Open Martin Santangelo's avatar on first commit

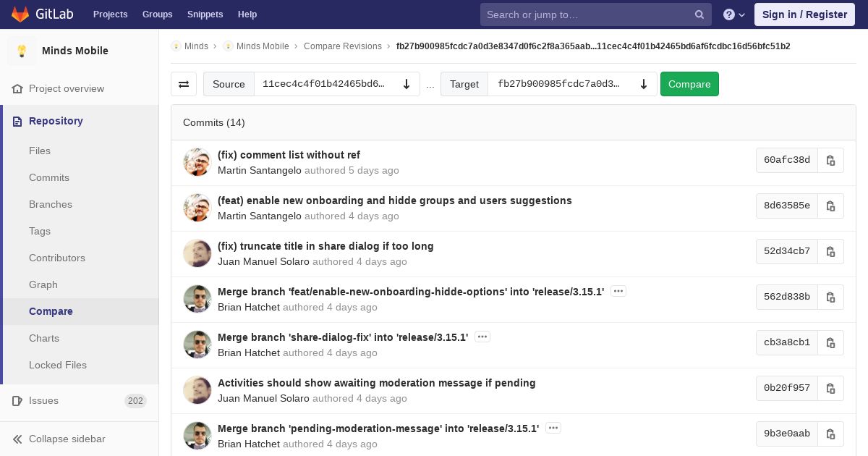coord(197,162)
